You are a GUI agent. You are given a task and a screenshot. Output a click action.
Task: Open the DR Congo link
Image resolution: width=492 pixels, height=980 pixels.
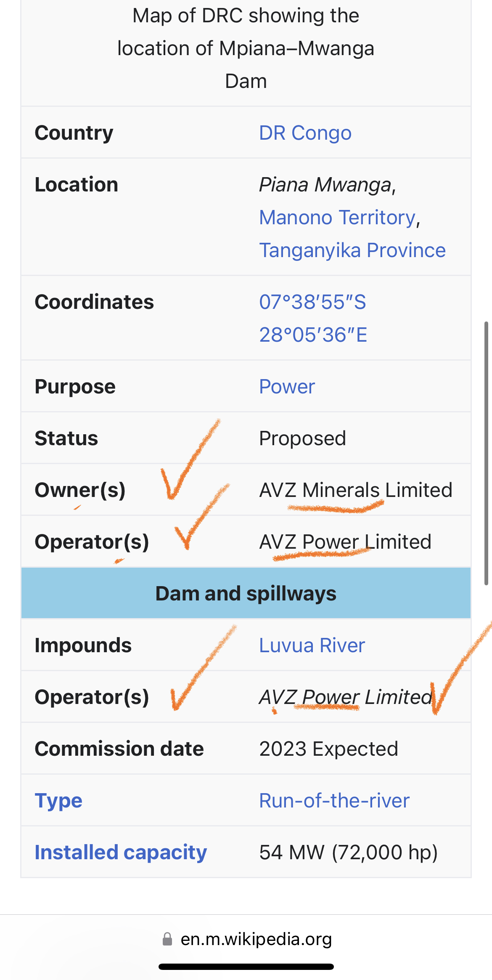click(305, 133)
